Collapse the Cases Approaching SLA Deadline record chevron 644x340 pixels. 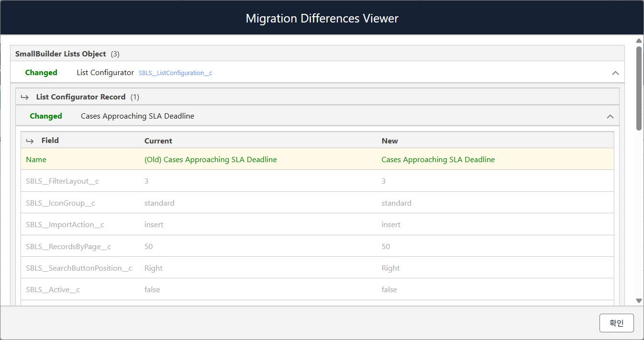point(610,116)
